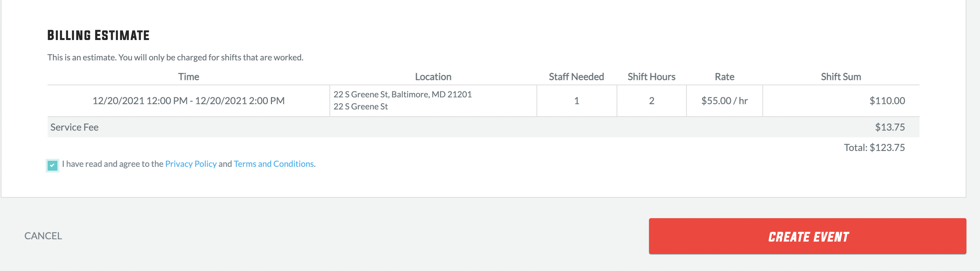980x271 pixels.
Task: Select the Rate column header
Action: click(x=724, y=77)
